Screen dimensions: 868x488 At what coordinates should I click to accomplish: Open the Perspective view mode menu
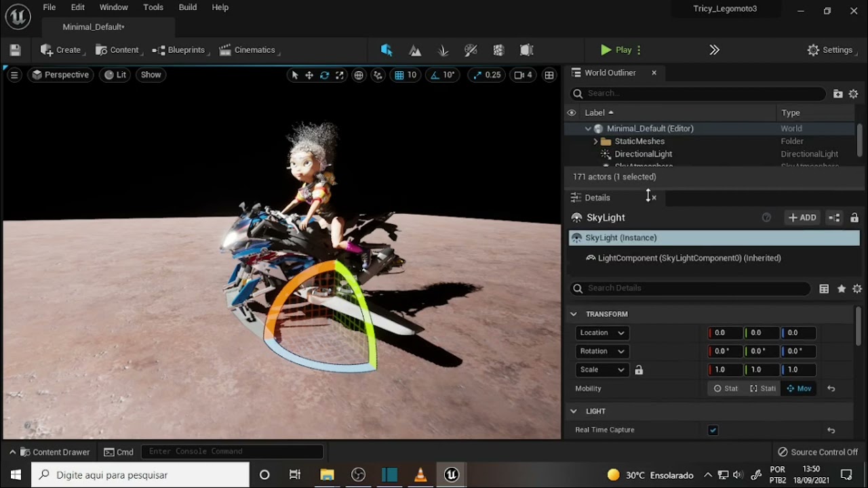click(60, 75)
